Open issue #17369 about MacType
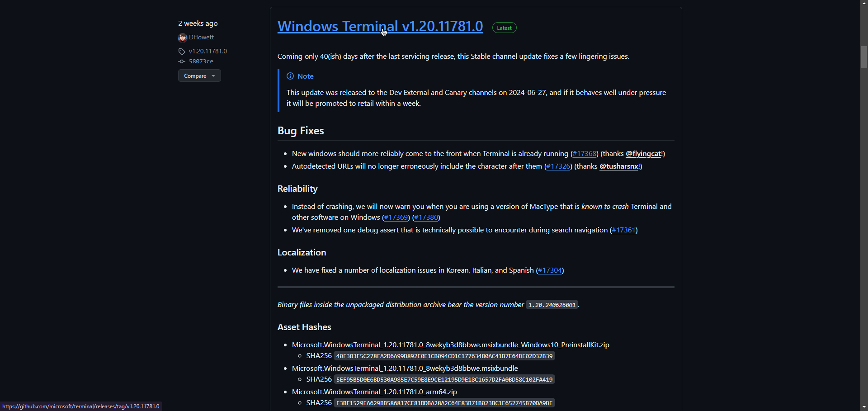Viewport: 868px width, 411px height. [x=396, y=217]
